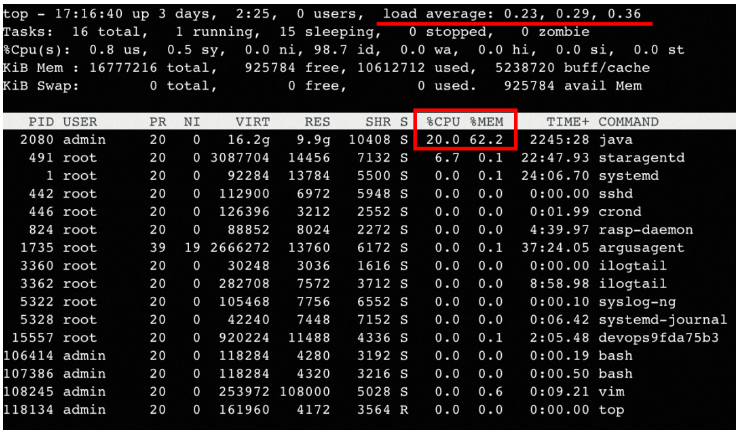Click the R state of the top process
This screenshot has height=432, width=741.
pos(404,410)
